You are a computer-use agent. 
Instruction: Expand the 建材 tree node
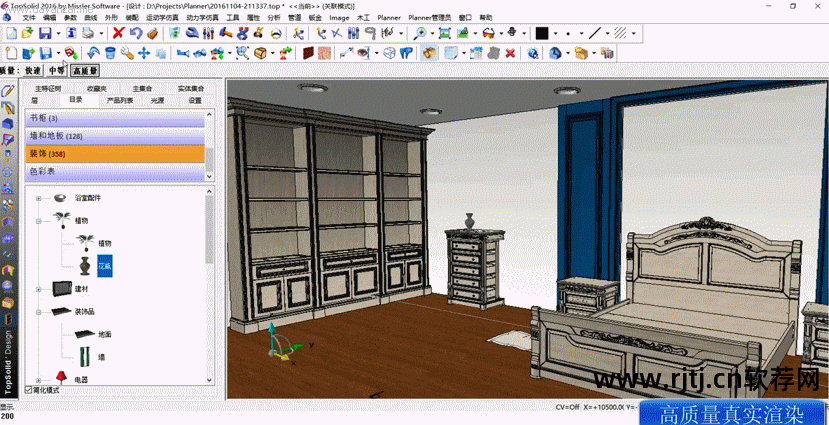pos(38,289)
